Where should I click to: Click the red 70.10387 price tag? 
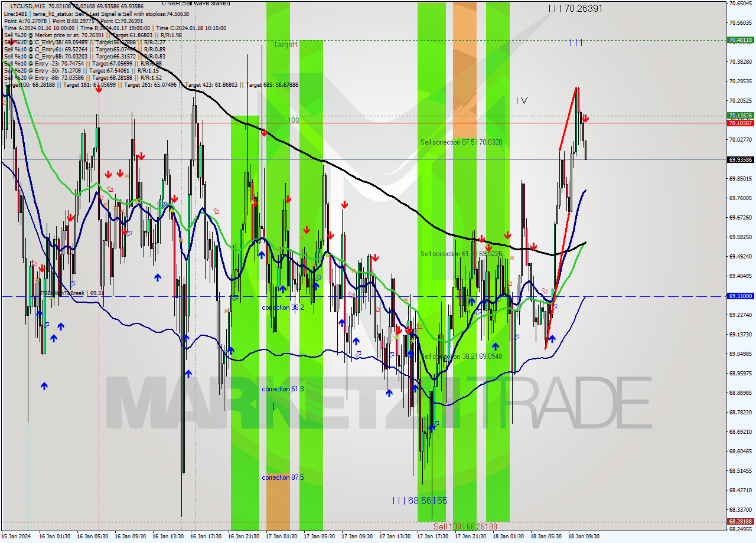pos(741,123)
